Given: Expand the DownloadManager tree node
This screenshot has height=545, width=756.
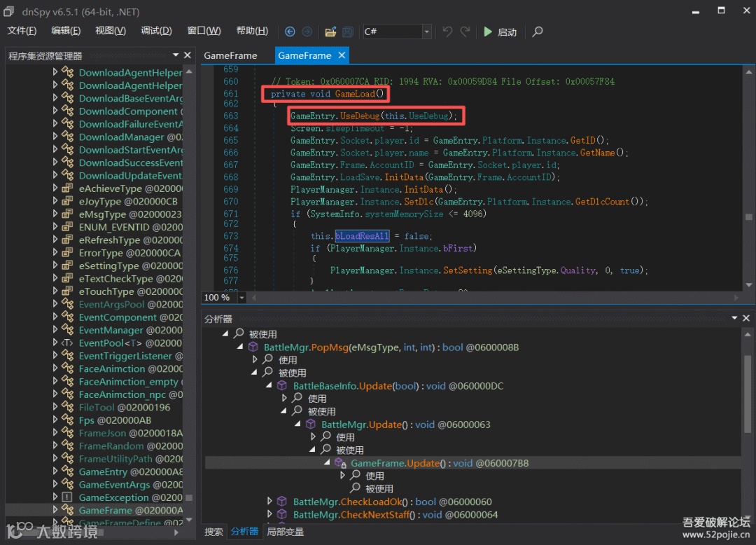Looking at the screenshot, I should pos(55,137).
